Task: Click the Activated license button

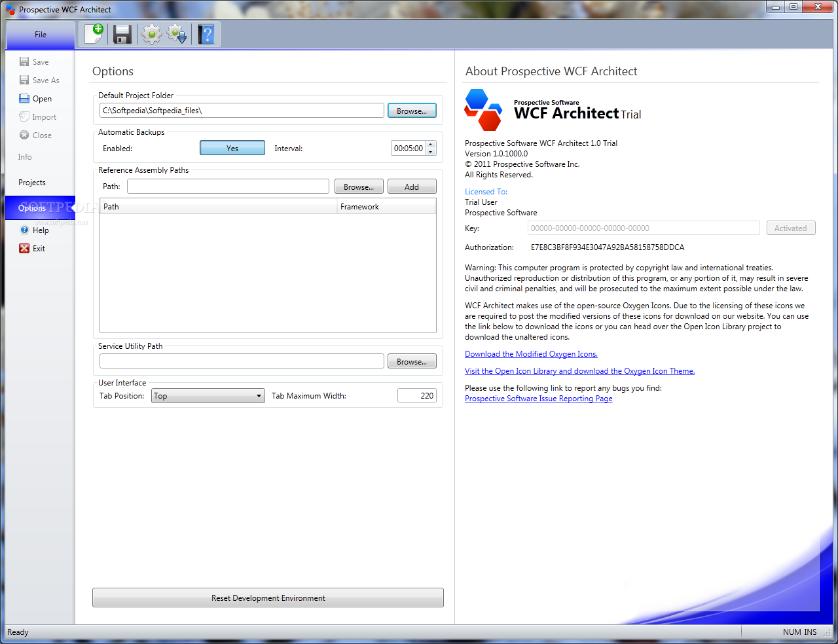Action: [x=791, y=228]
